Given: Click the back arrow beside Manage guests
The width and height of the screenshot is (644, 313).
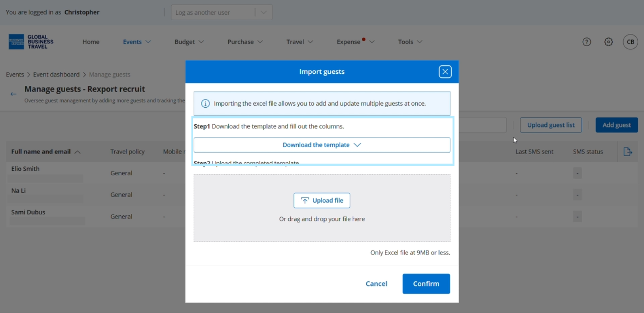Looking at the screenshot, I should pos(14,94).
